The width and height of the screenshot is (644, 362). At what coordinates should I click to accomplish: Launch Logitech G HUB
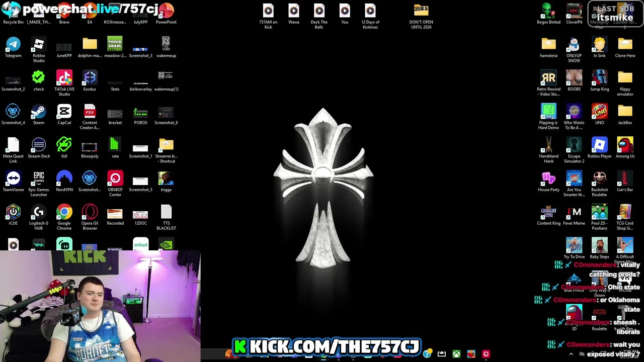(39, 217)
